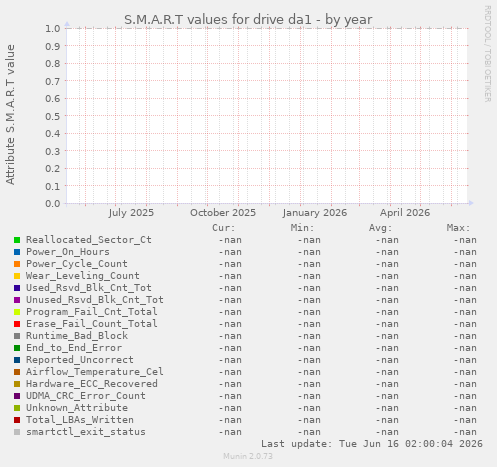Click the navy Reported_Uncorrect swatch
The width and height of the screenshot is (497, 467).
pyautogui.click(x=17, y=360)
